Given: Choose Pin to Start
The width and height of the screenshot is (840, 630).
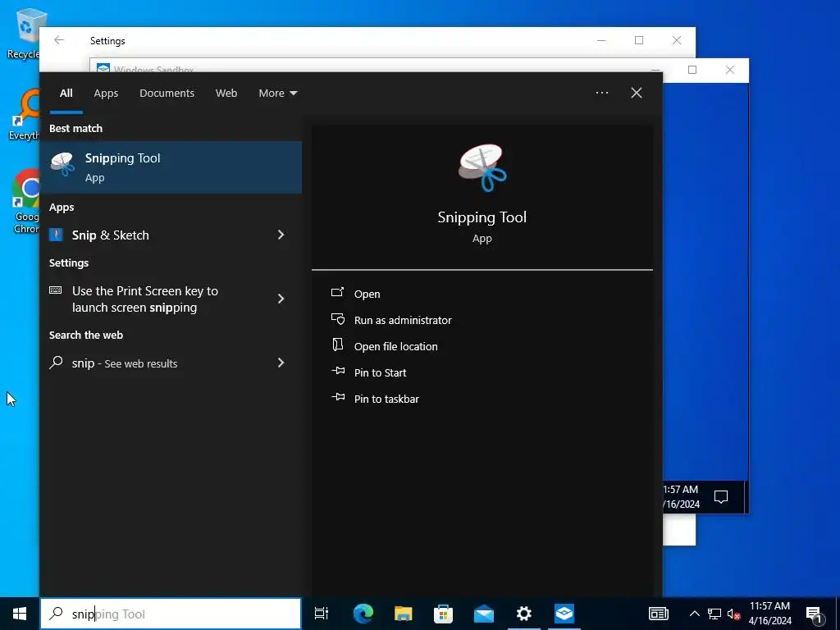Looking at the screenshot, I should click(381, 372).
